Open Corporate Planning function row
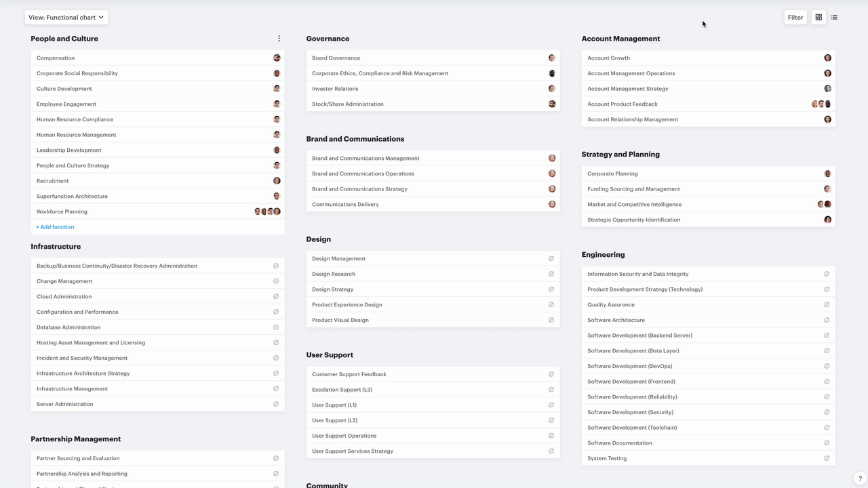This screenshot has height=488, width=868. click(x=612, y=174)
